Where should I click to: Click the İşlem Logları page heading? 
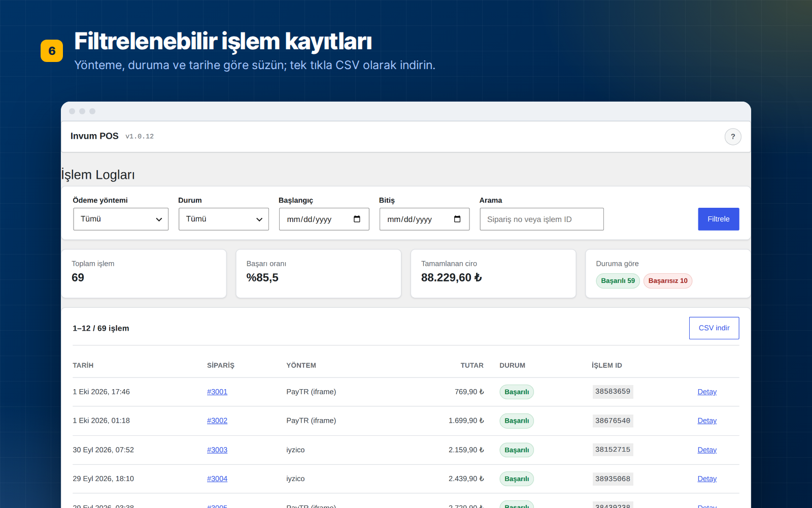coord(98,175)
